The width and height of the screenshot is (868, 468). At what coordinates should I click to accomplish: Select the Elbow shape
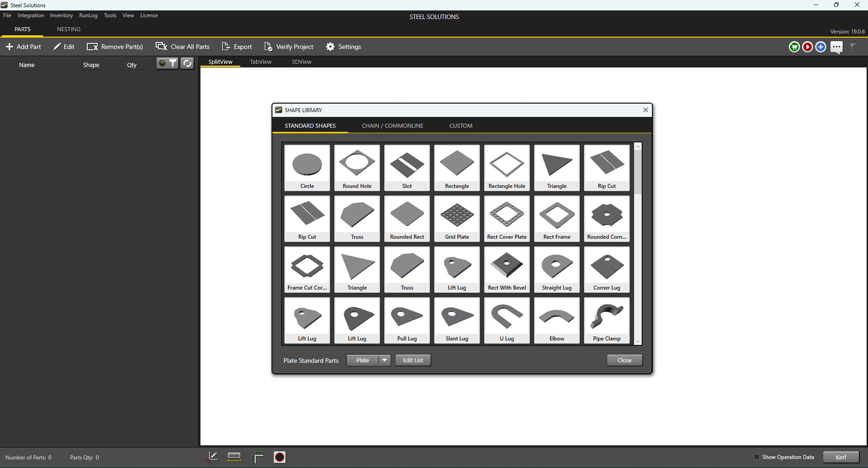pos(557,320)
